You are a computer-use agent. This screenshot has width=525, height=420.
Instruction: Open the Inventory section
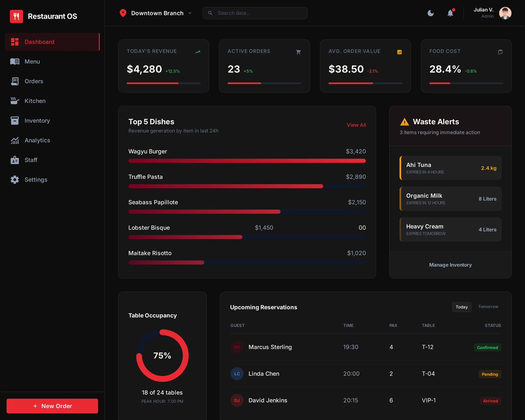coord(37,120)
